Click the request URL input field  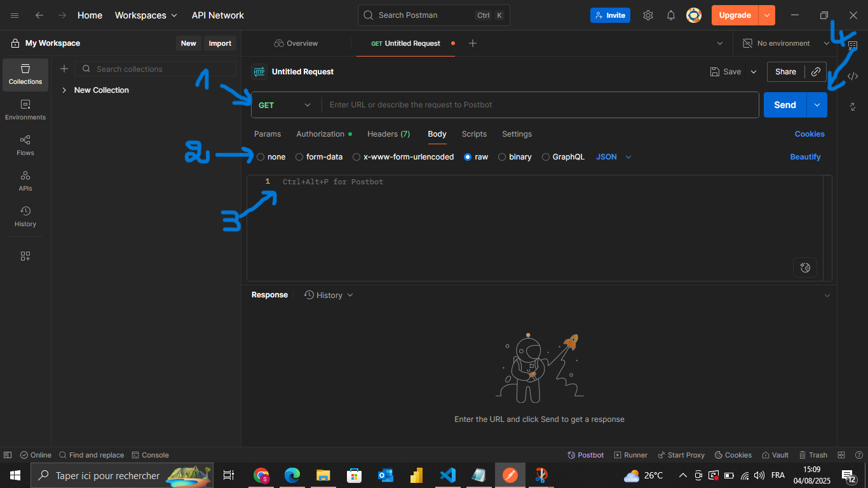(540, 105)
